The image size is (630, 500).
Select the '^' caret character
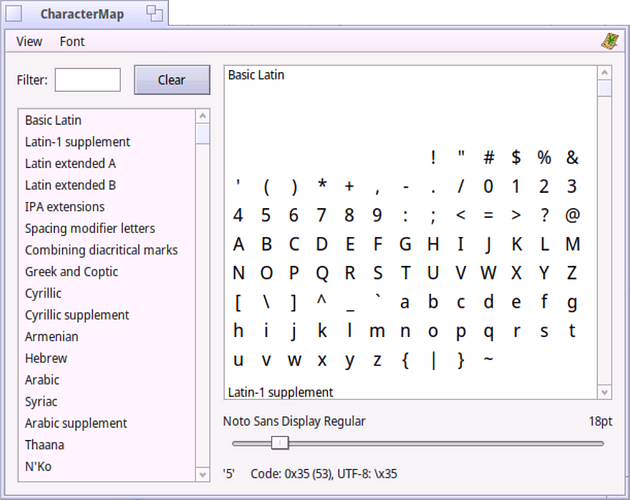322,299
